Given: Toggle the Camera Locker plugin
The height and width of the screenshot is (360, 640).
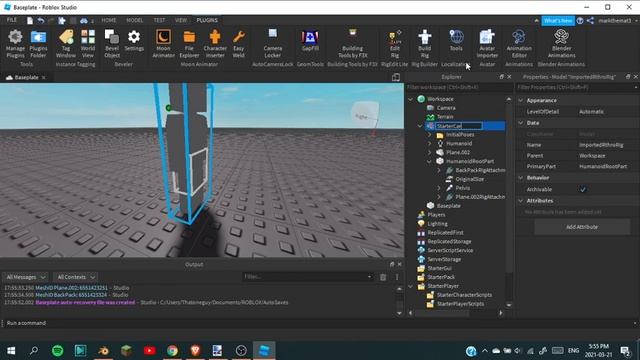Looking at the screenshot, I should click(273, 44).
